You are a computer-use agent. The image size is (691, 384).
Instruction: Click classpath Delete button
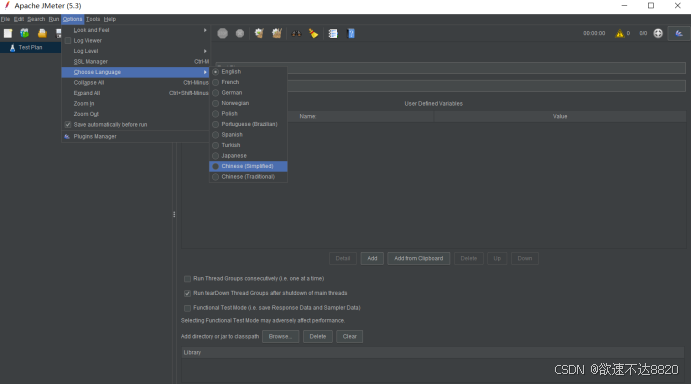[x=318, y=336]
